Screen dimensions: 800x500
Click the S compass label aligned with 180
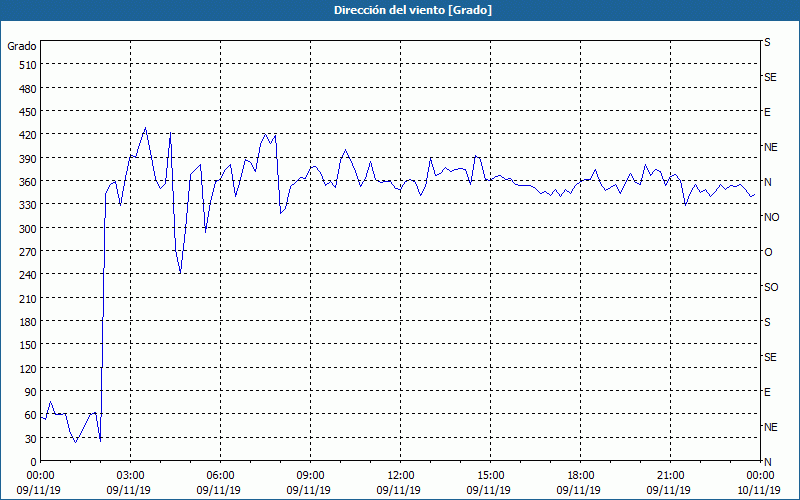tap(767, 322)
